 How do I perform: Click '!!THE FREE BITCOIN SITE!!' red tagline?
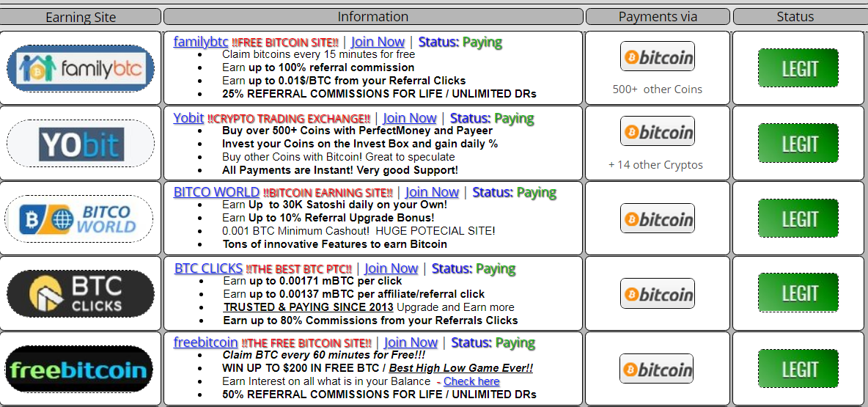(306, 343)
